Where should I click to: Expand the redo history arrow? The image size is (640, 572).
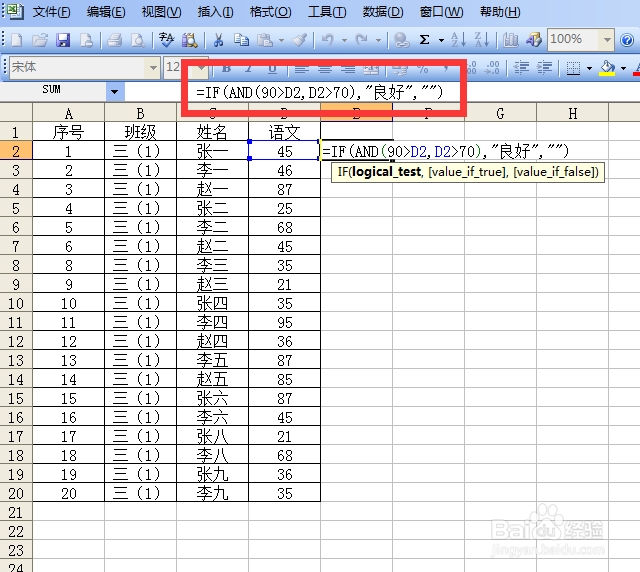point(378,40)
